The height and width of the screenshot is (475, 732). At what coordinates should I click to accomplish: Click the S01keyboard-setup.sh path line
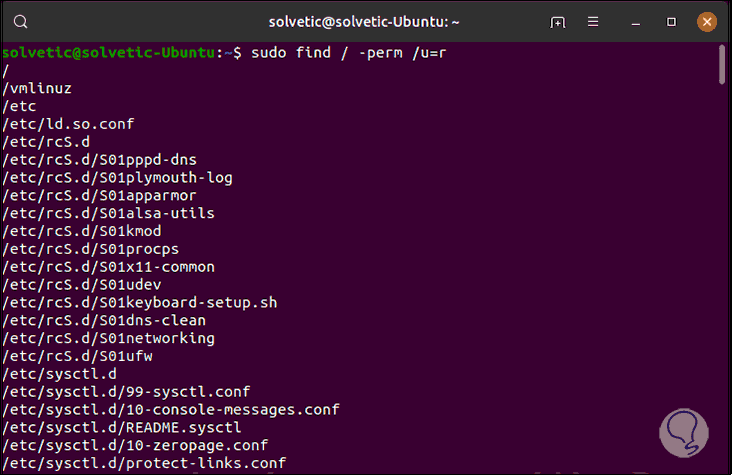pos(140,302)
